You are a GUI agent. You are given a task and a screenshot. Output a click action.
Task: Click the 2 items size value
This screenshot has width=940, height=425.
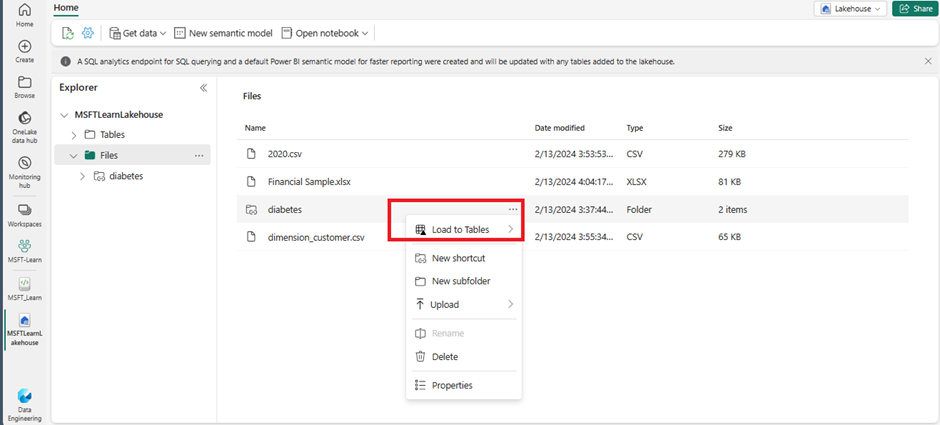pos(733,210)
